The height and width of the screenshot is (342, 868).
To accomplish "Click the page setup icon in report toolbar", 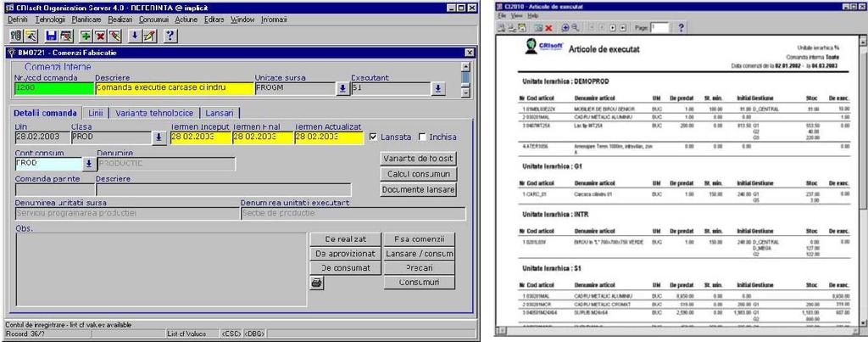I will [x=521, y=27].
